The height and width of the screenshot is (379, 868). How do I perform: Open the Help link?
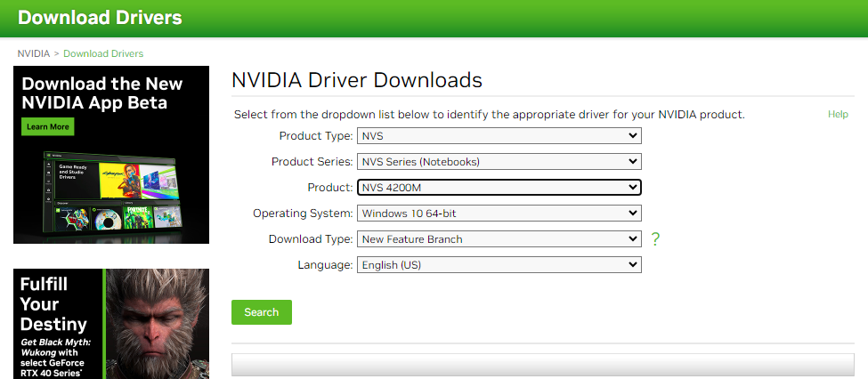pos(838,115)
